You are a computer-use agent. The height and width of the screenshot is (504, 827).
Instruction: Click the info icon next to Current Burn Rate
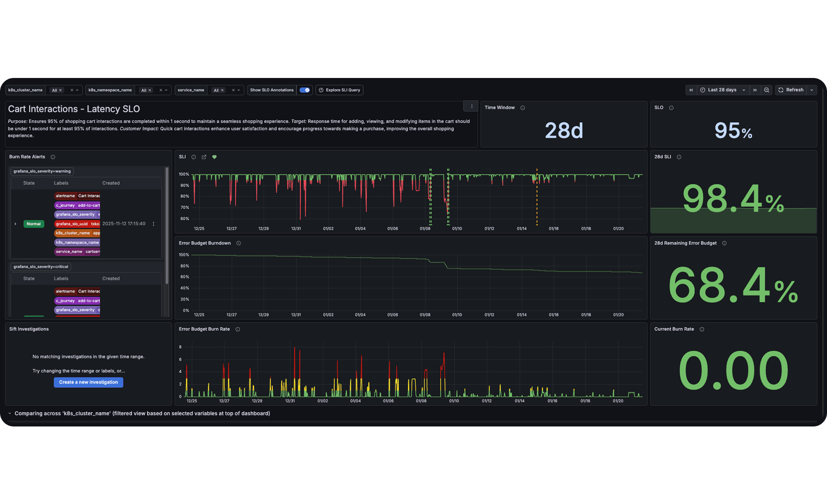coord(702,329)
